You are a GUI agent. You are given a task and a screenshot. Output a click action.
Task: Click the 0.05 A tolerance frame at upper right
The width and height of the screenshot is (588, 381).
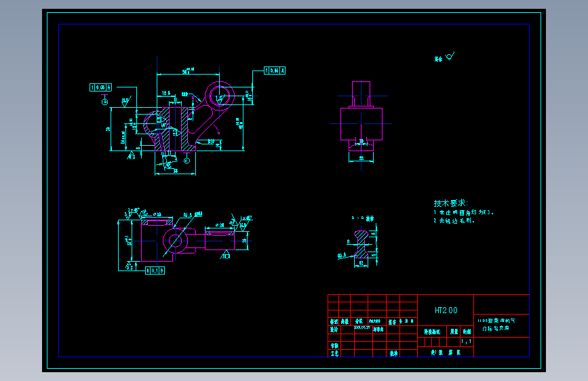pos(275,71)
